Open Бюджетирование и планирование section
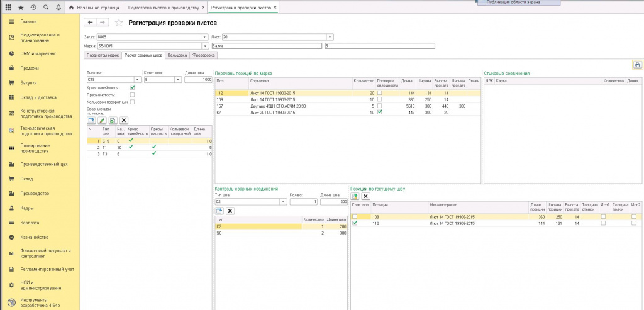This screenshot has height=310, width=644. tap(40, 38)
